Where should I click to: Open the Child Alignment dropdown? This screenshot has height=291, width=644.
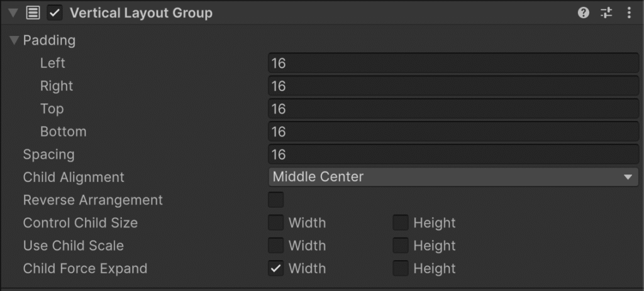453,177
